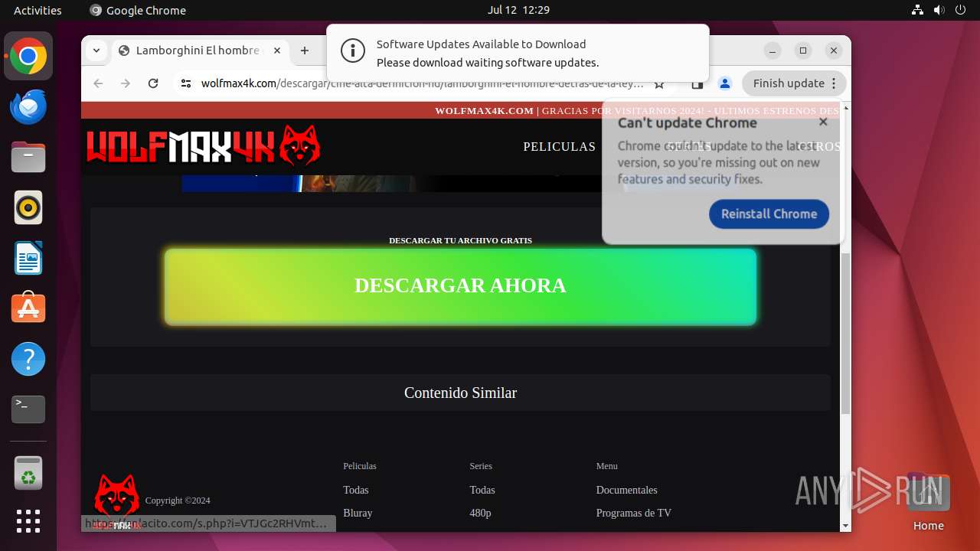
Task: Open the PELICULAS menu item
Action: pyautogui.click(x=559, y=146)
